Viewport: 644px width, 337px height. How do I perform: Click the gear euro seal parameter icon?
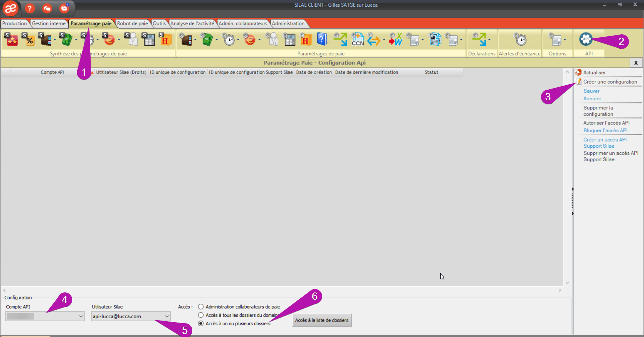249,40
